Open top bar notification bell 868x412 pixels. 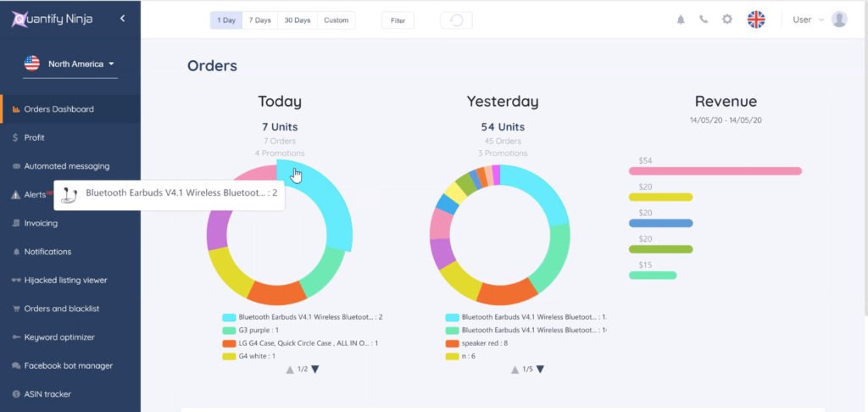tap(681, 19)
